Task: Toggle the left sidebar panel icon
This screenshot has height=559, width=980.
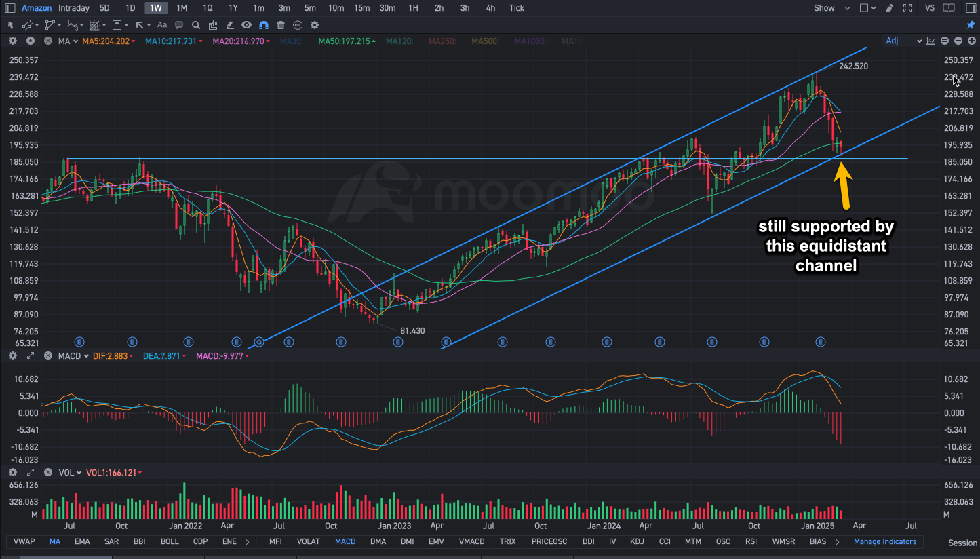Action: click(10, 8)
